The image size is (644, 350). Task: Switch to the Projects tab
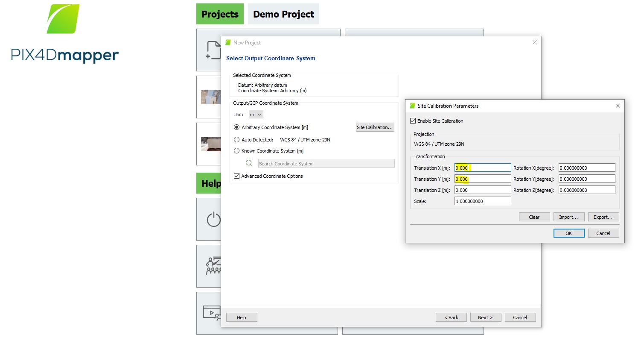click(220, 14)
